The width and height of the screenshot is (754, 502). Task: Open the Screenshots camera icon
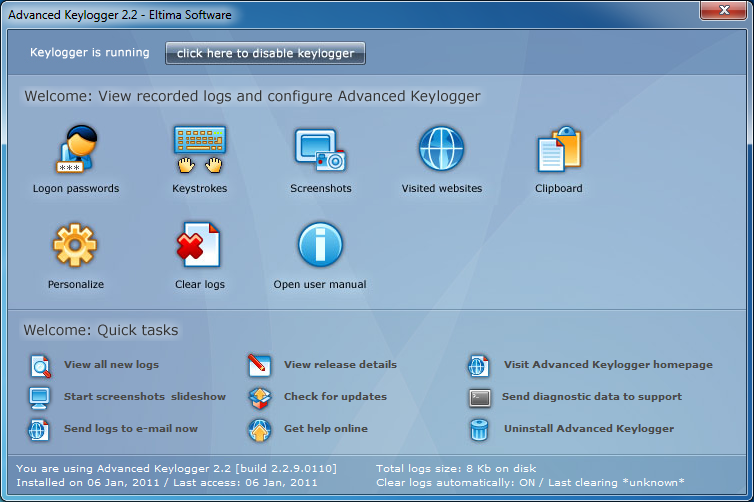tap(320, 150)
